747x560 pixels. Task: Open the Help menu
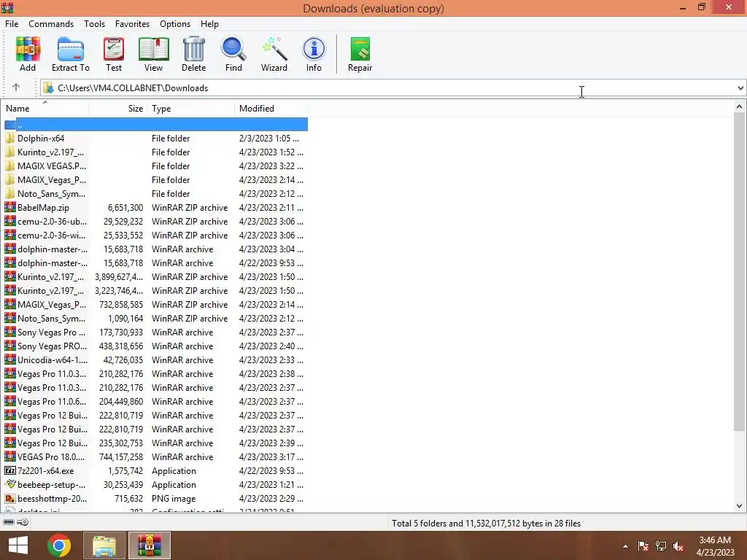pyautogui.click(x=209, y=24)
